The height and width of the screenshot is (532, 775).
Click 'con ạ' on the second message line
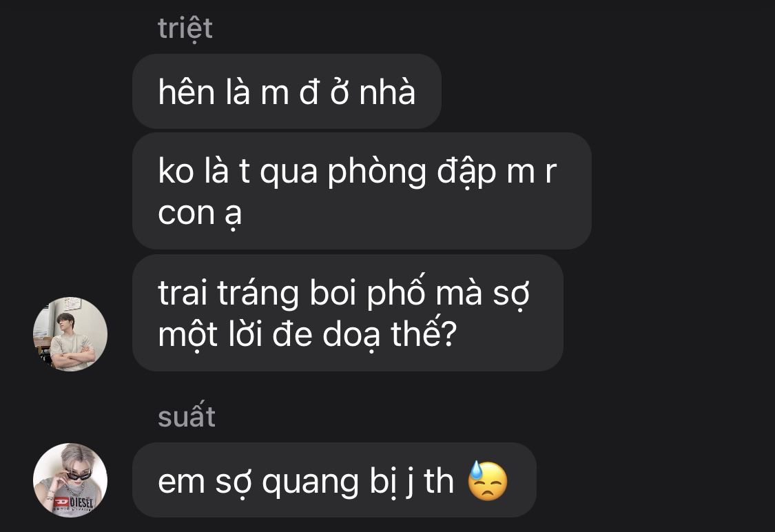[200, 214]
